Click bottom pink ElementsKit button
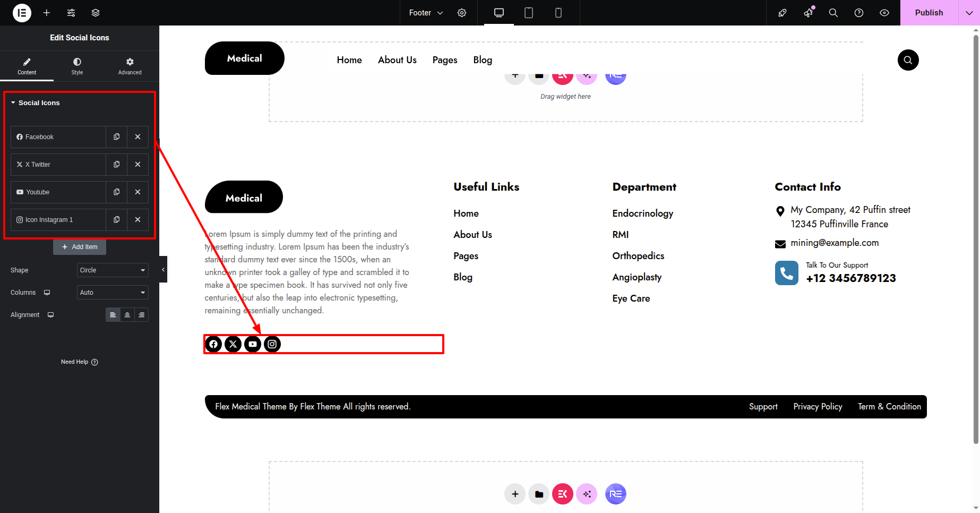Viewport: 980px width, 513px height. [x=563, y=494]
